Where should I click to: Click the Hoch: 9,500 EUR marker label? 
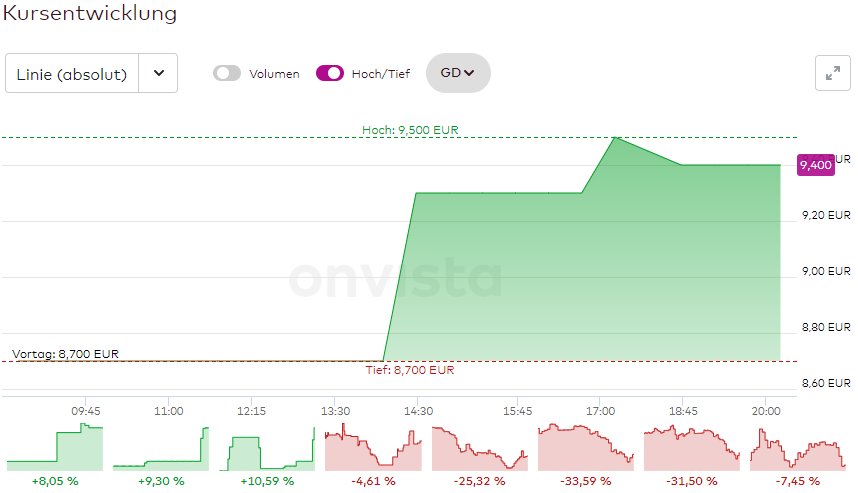pyautogui.click(x=411, y=130)
